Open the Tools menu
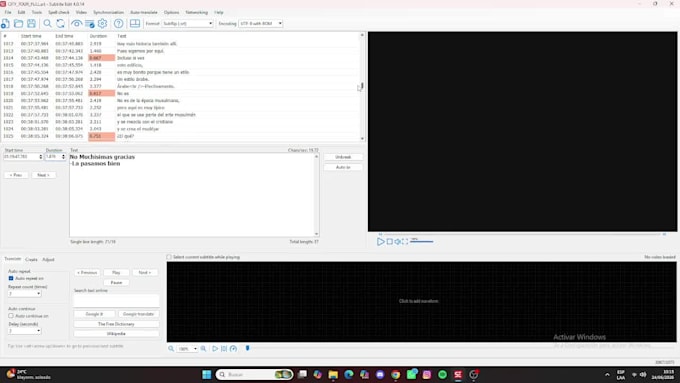The image size is (680, 383). (37, 12)
